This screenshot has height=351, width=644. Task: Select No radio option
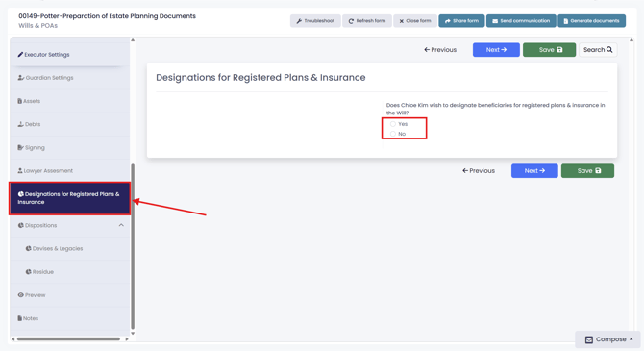pyautogui.click(x=393, y=134)
